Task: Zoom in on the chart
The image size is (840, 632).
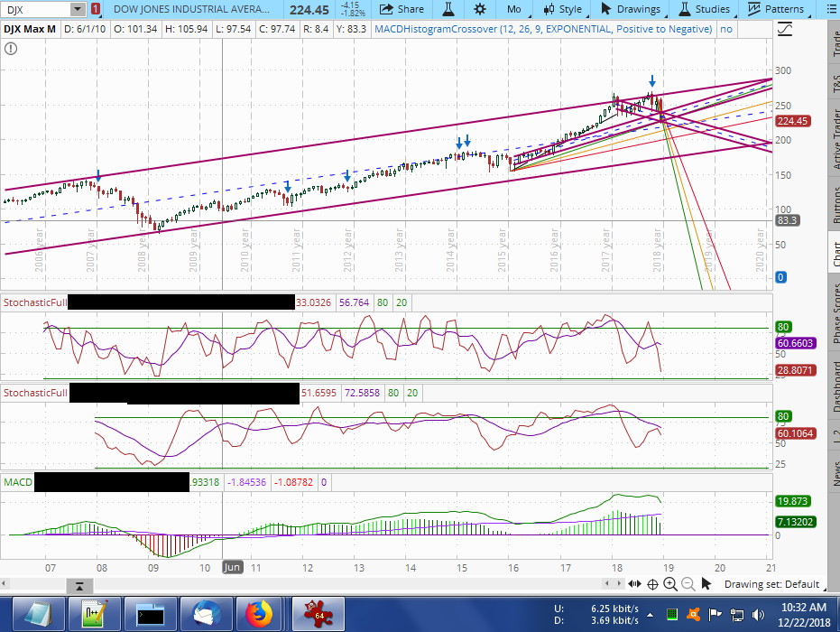Action: point(670,584)
